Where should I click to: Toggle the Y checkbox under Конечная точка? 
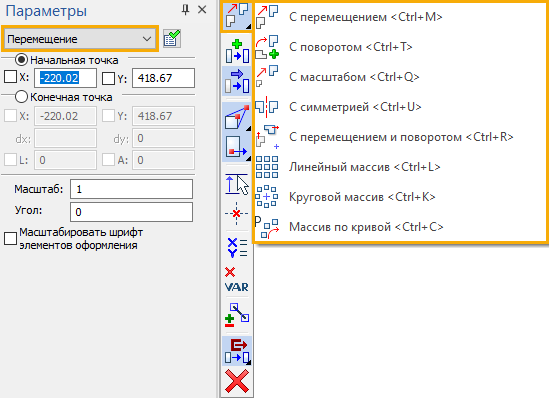coord(108,116)
